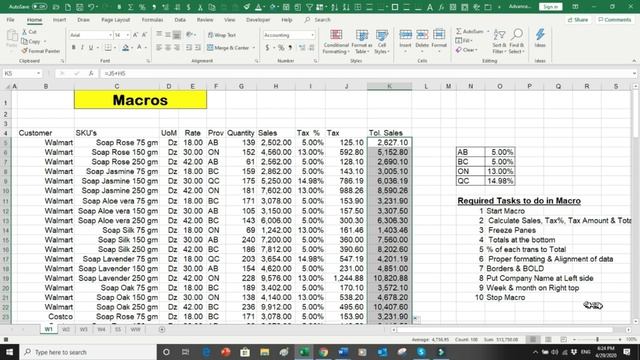This screenshot has height=360, width=640.
Task: Click the formula bar
Action: coord(367,73)
